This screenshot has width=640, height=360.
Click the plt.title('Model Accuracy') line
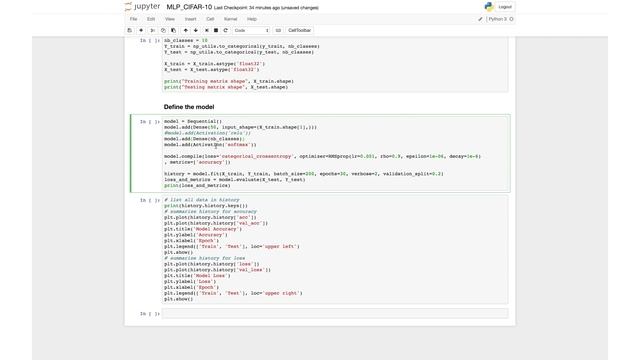pos(203,229)
